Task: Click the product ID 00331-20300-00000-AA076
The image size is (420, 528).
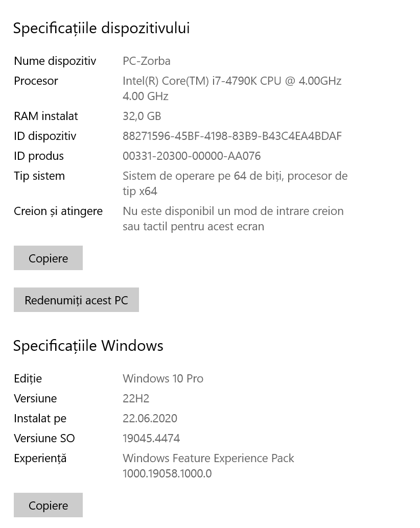Action: [192, 156]
